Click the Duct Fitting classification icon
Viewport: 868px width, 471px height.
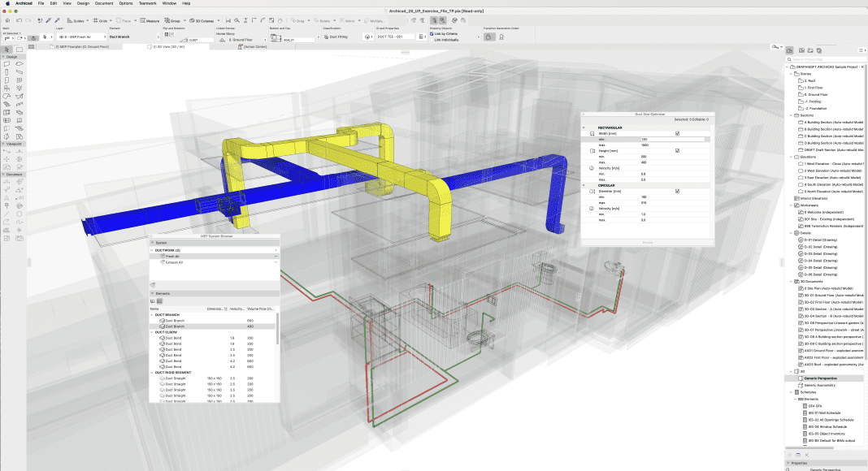[x=325, y=37]
